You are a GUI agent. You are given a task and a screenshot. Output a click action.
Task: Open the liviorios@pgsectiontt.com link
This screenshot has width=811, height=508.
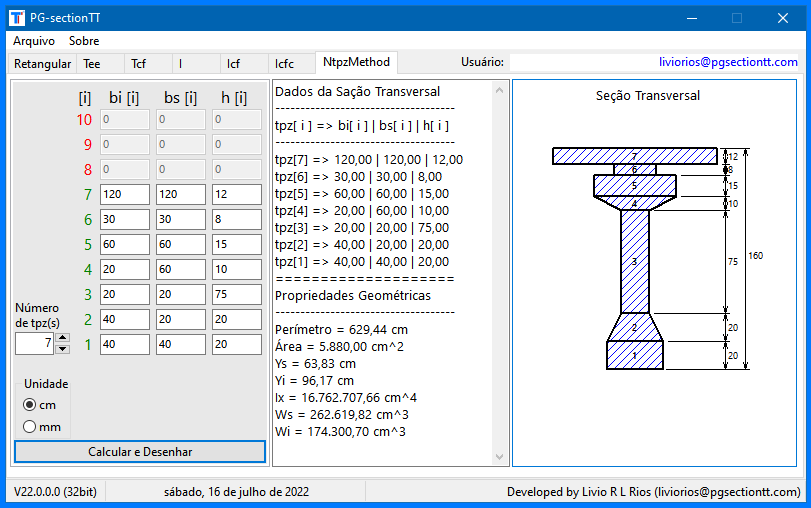coord(728,62)
